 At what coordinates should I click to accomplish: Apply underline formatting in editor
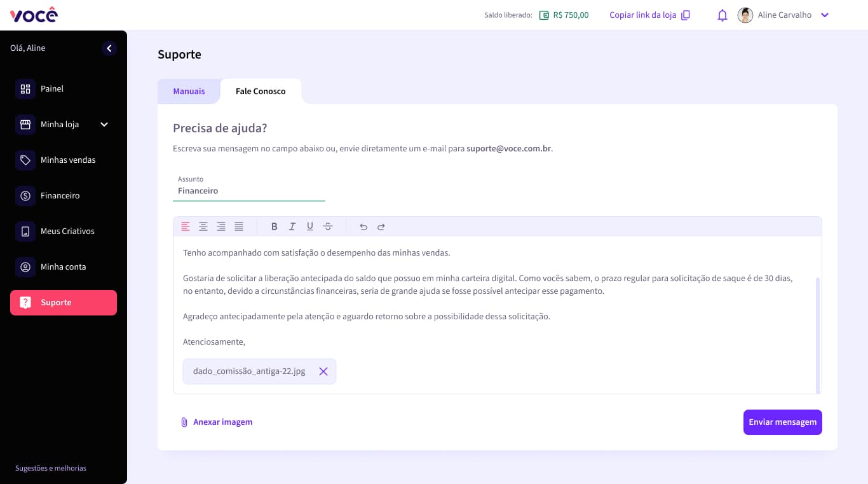coord(310,226)
